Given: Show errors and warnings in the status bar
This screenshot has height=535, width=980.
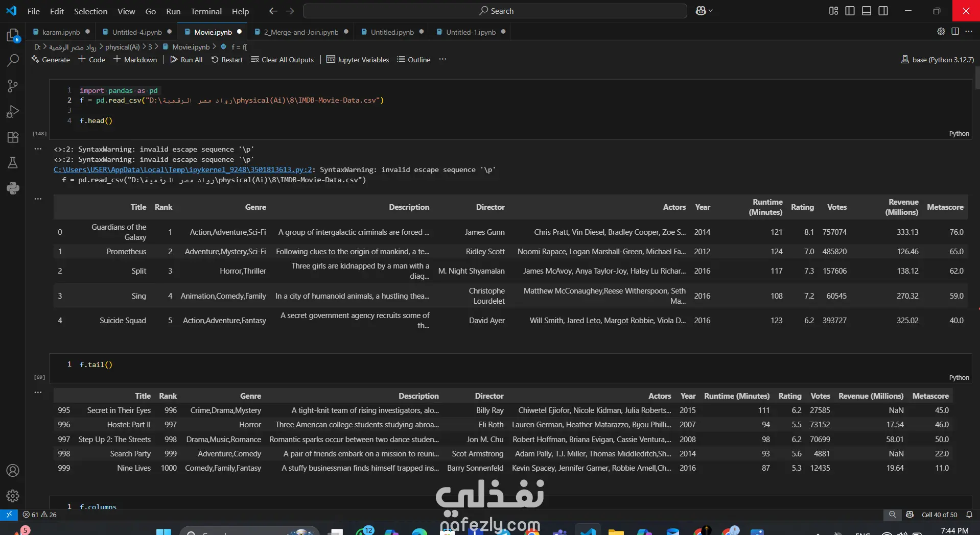Looking at the screenshot, I should pos(40,515).
